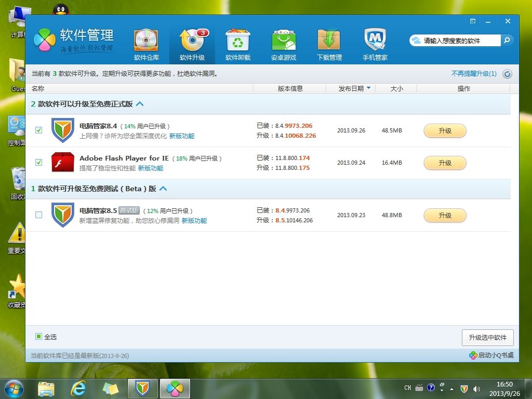Open 新版功能 link for 电脑管家8.5
532x399 pixels.
coord(194,220)
